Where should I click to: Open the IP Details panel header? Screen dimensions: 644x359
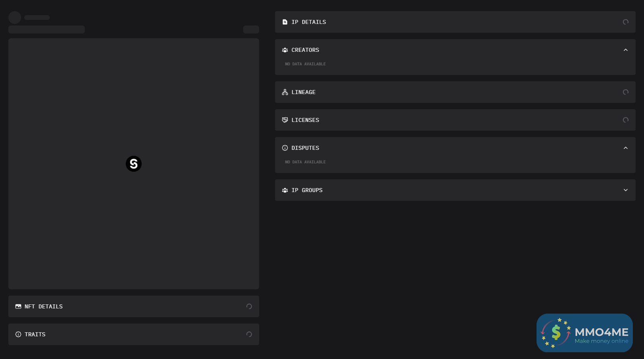(x=455, y=22)
